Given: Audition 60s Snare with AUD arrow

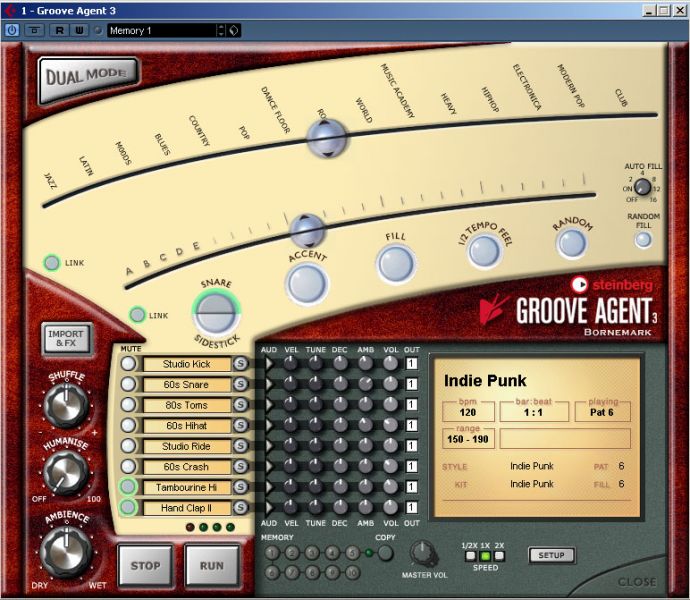Looking at the screenshot, I should coord(268,384).
